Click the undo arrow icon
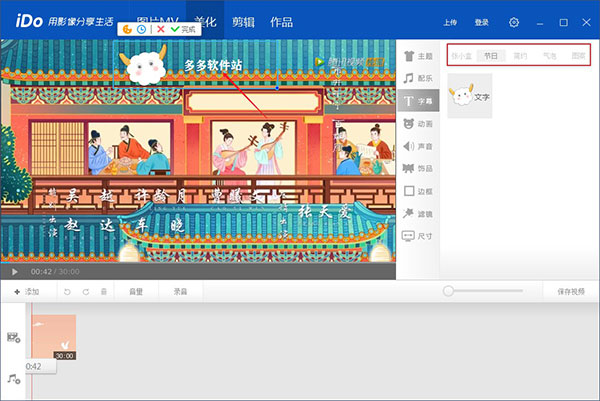This screenshot has width=600, height=401. [x=67, y=292]
